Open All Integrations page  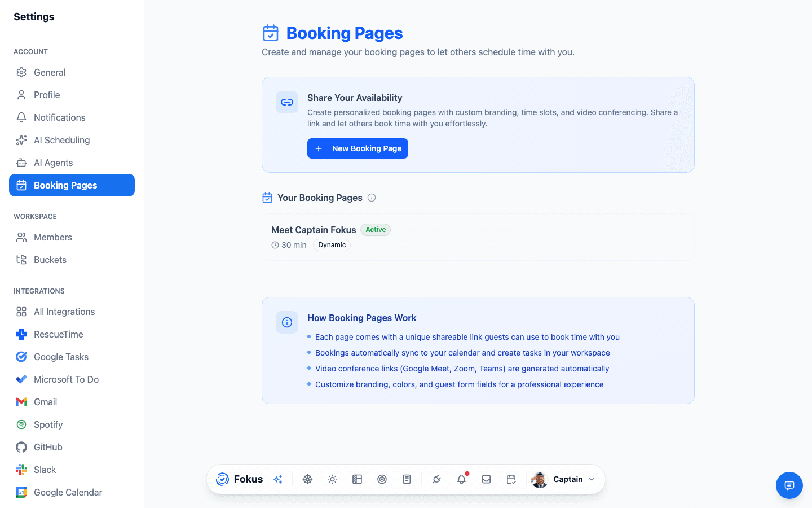click(72, 312)
